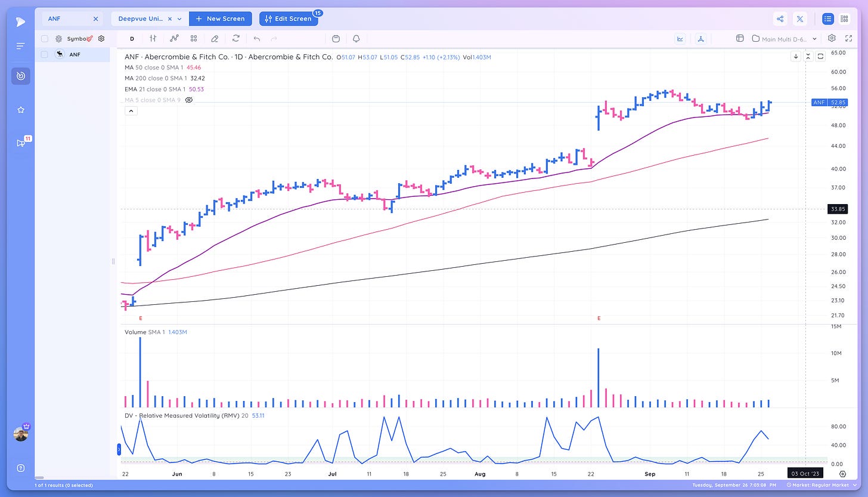Click the 03 Oct '23 date label
Image resolution: width=868 pixels, height=497 pixels.
coord(805,474)
